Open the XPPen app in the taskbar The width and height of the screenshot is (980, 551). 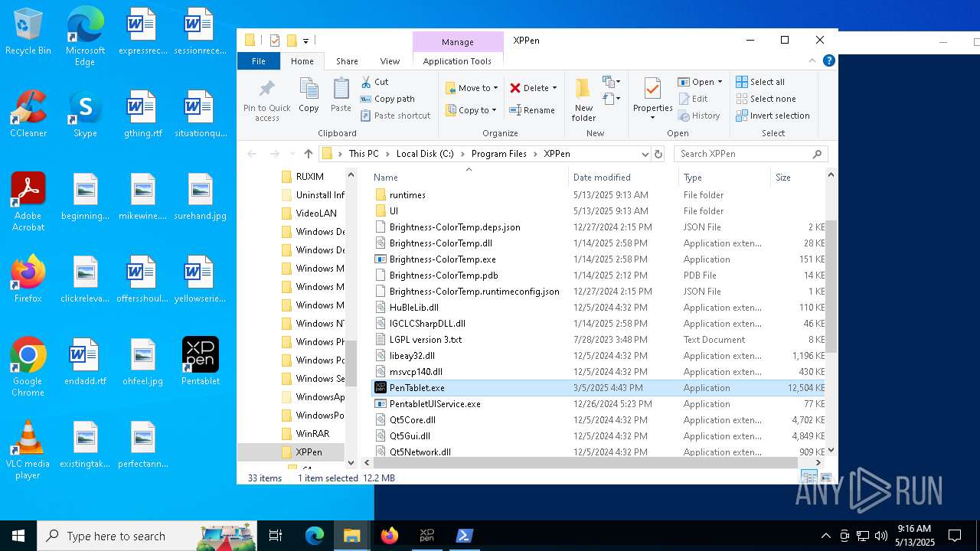[x=427, y=536]
